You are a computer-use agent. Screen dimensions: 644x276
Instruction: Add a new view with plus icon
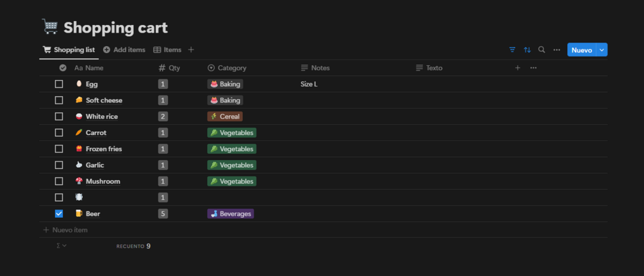tap(191, 50)
